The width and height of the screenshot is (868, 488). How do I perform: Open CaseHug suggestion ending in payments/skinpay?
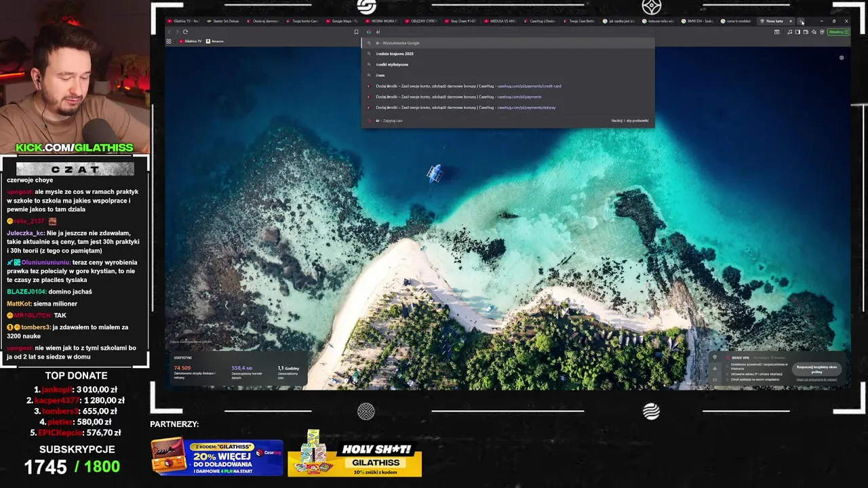(x=508, y=107)
